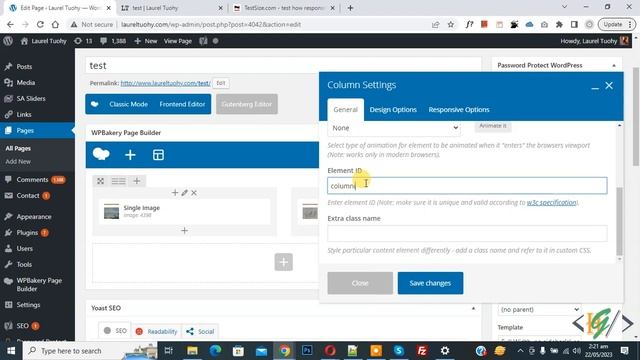Select the Single Image element thumbnail

pyautogui.click(x=111, y=211)
